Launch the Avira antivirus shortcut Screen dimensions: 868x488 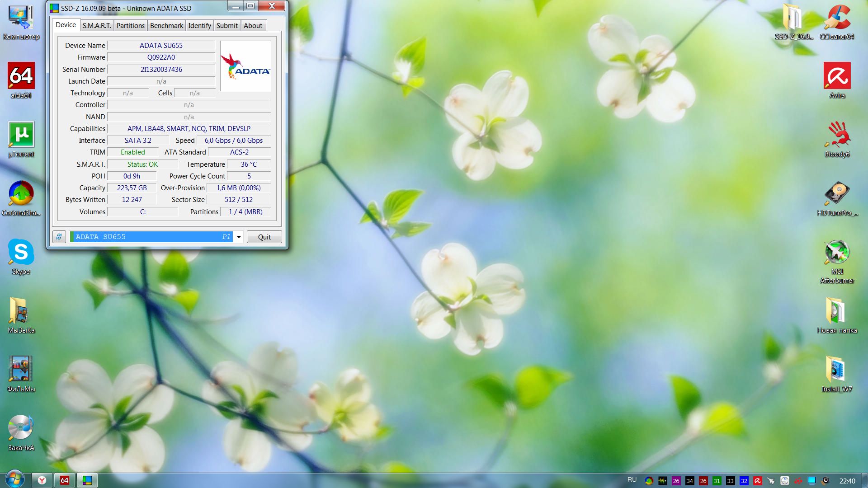(x=837, y=76)
